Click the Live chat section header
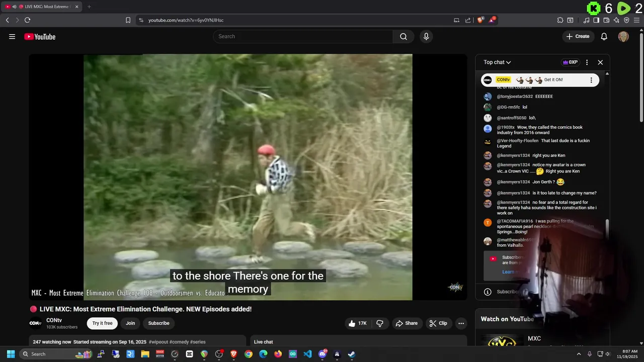 pos(264,342)
